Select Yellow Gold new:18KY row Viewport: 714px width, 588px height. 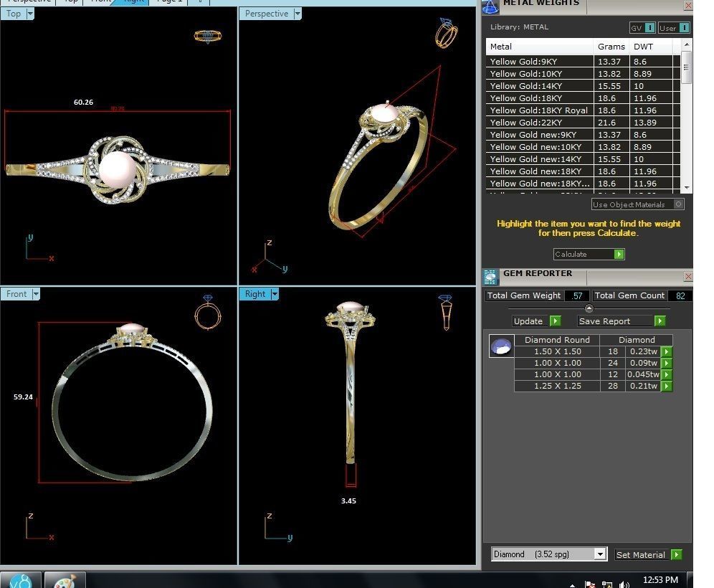pos(584,171)
